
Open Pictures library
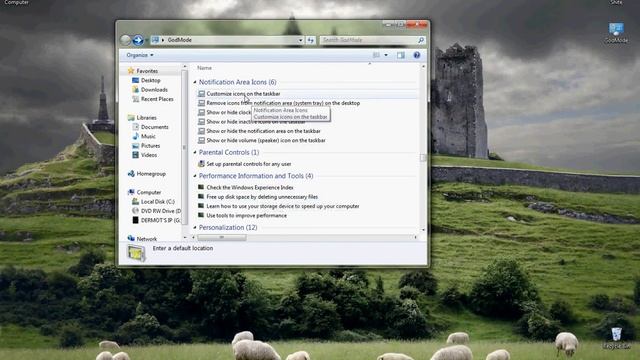click(150, 146)
